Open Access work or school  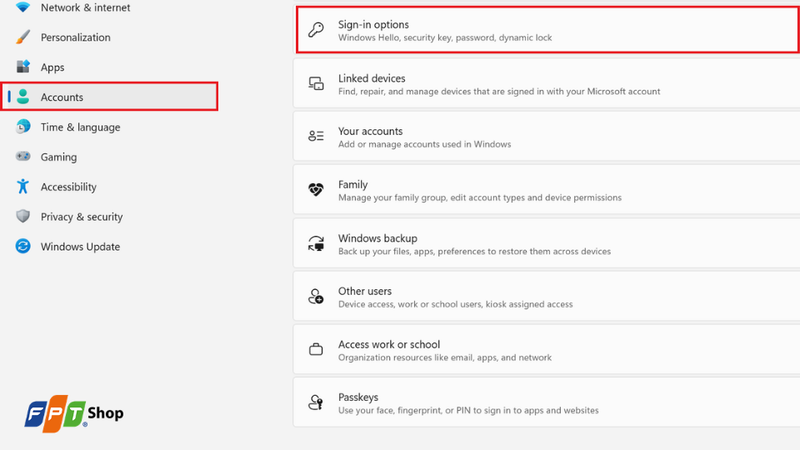tap(546, 349)
